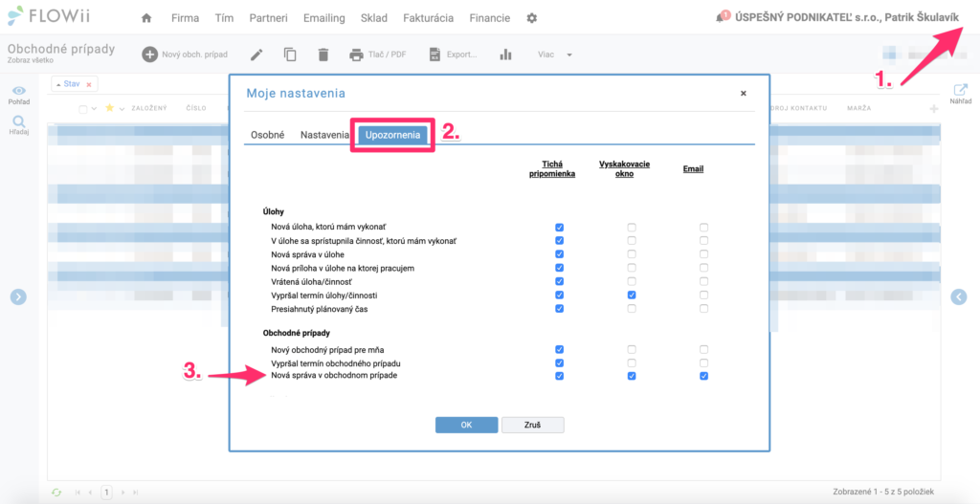This screenshot has width=980, height=504.
Task: Open dropdown arrow next to select-all checkbox
Action: (95, 109)
